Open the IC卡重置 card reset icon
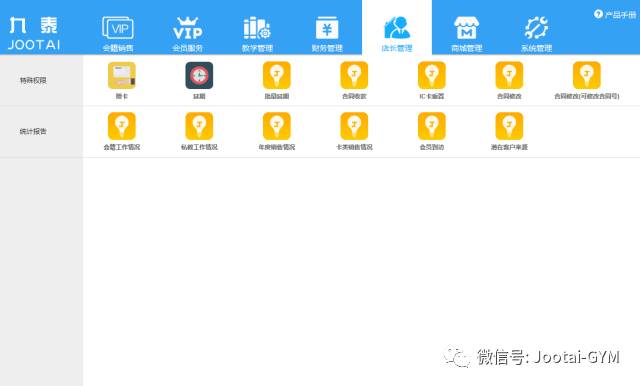Viewport: 640px width, 386px height. tap(432, 75)
